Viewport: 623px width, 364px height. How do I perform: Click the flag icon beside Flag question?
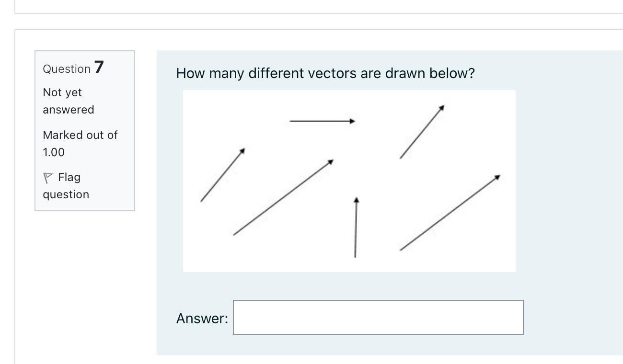point(47,178)
